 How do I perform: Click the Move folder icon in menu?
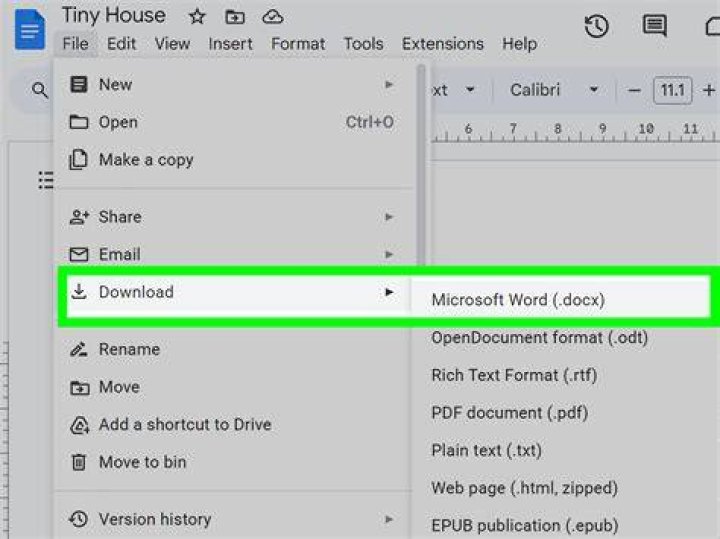point(79,387)
